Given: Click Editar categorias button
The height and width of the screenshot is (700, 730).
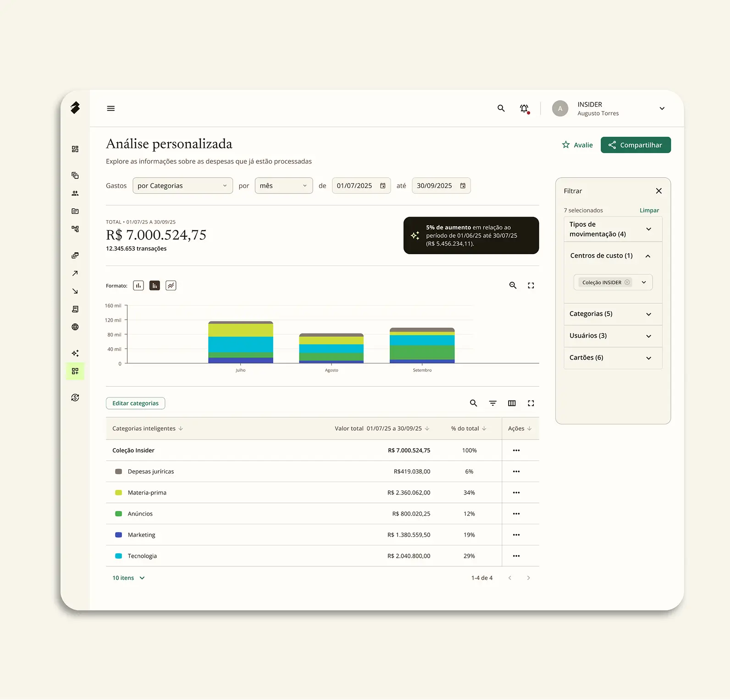Looking at the screenshot, I should (135, 403).
